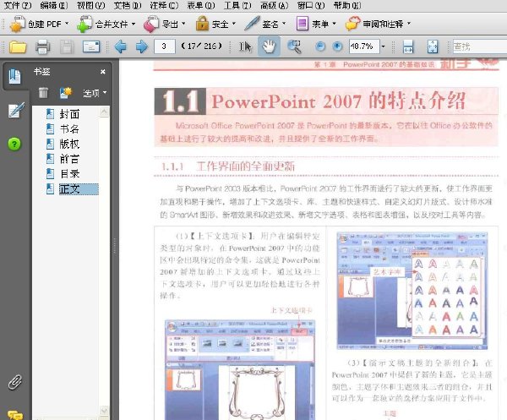Select the 目录 bookmark
The width and height of the screenshot is (507, 420).
[x=69, y=174]
